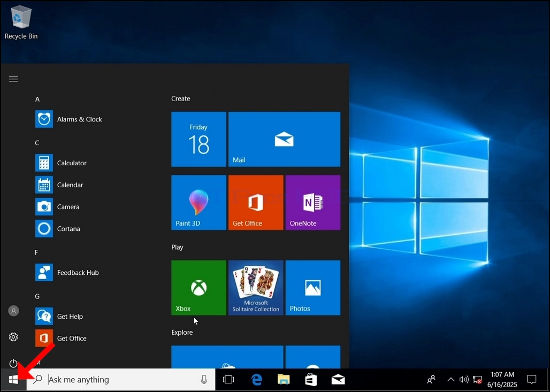Viewport: 550px width, 392px height.
Task: Click the Ask me anything search box
Action: click(121, 379)
